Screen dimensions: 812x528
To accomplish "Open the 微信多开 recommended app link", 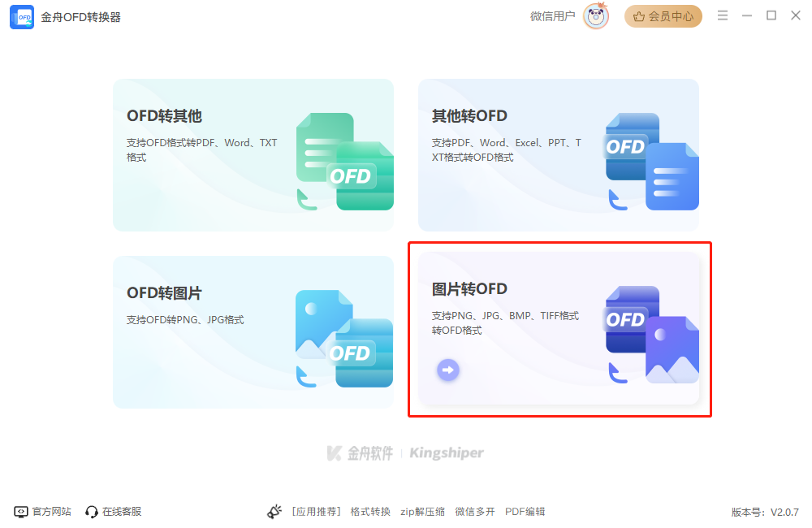I will [x=475, y=512].
